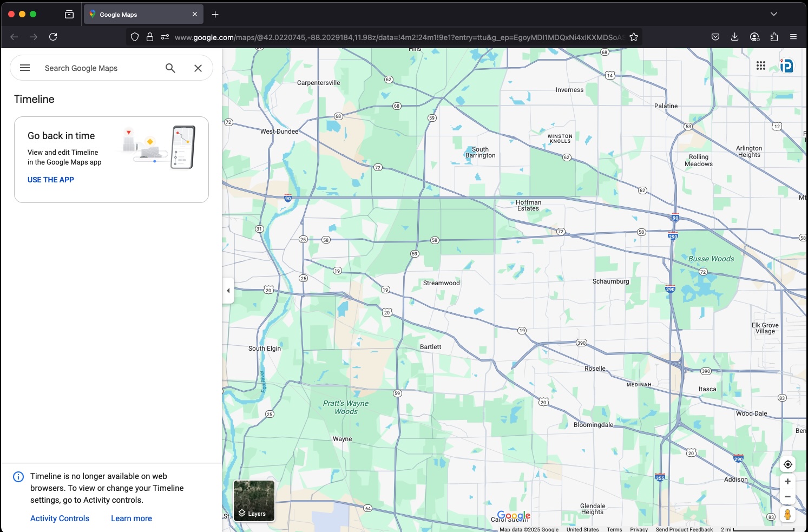Click the address bar URL
Screen dimensions: 808x532
pos(399,37)
